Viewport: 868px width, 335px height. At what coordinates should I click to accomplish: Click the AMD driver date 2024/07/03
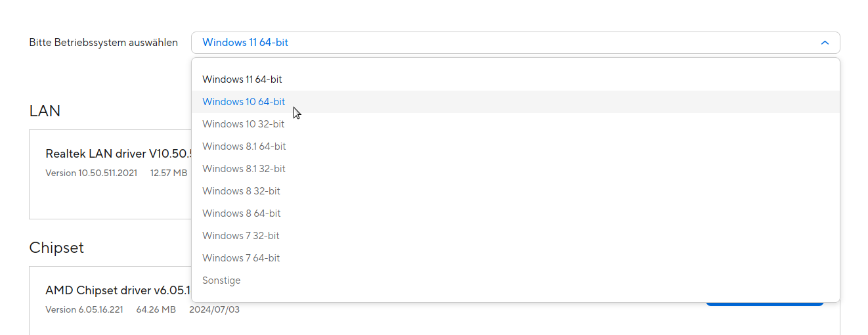214,309
